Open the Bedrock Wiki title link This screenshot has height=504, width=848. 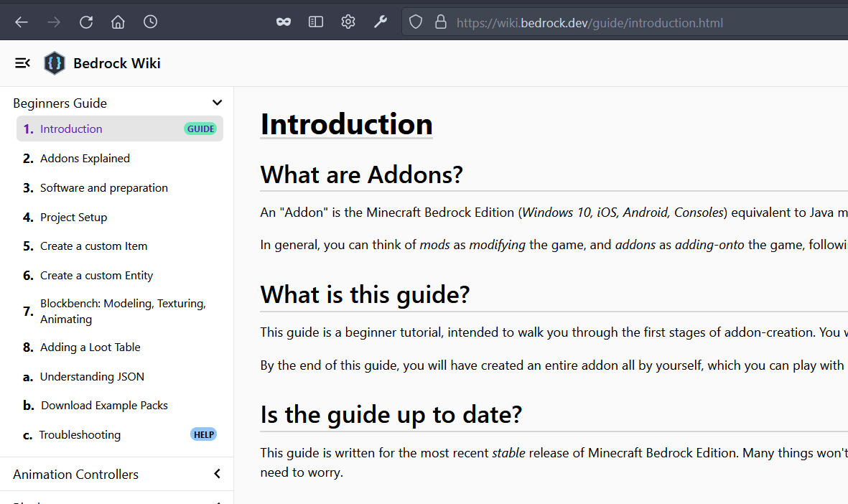tap(117, 63)
